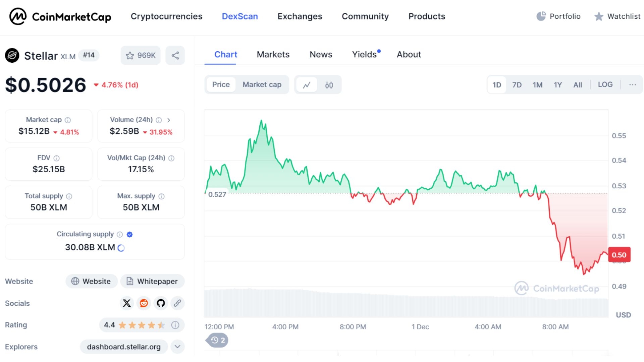Select the line chart style toggle
This screenshot has height=362, width=644.
[x=307, y=85]
